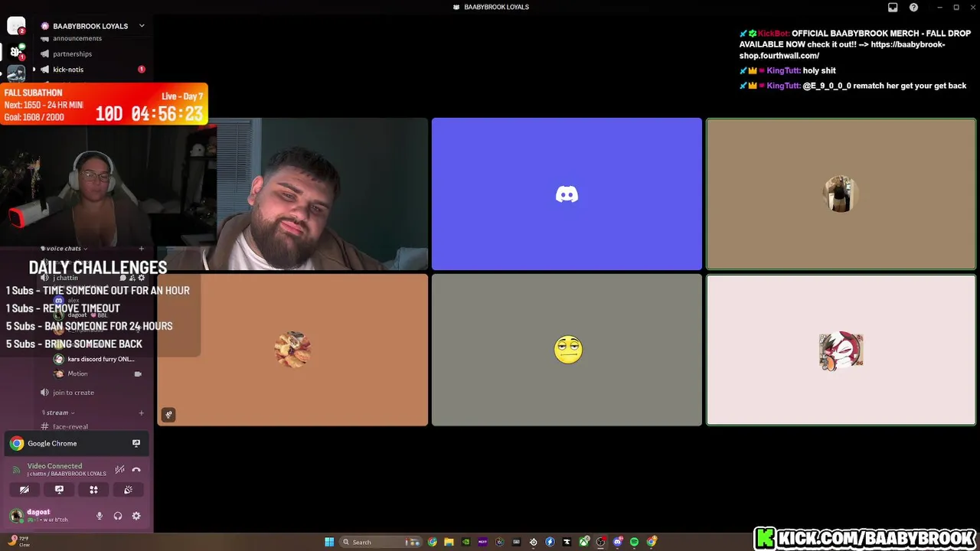Viewport: 980px width, 551px height.
Task: Select the orange tile with food avatar
Action: pyautogui.click(x=292, y=350)
